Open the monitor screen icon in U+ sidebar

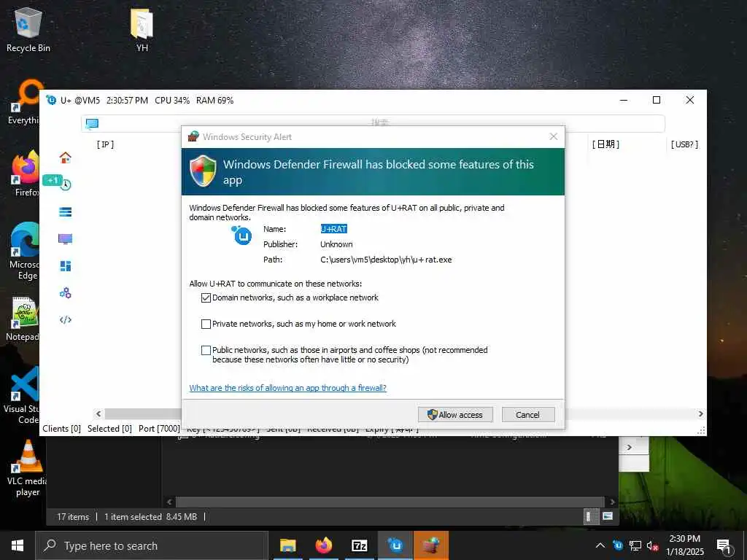point(65,238)
